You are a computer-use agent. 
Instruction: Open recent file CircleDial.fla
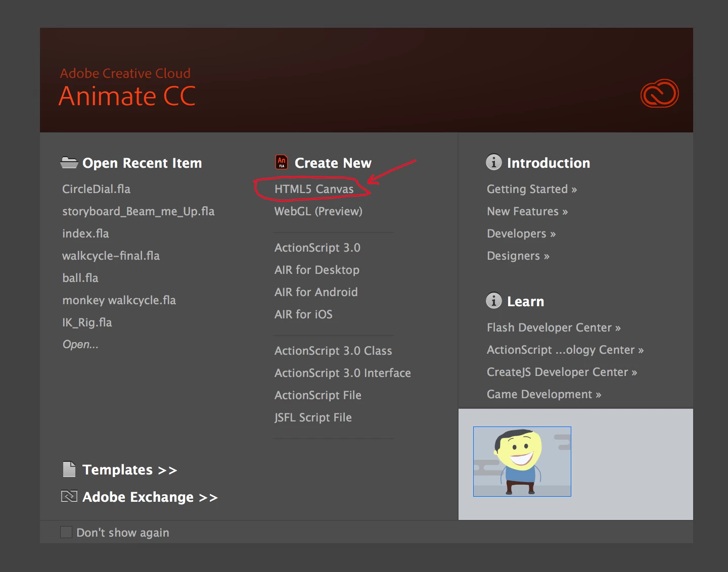[96, 189]
